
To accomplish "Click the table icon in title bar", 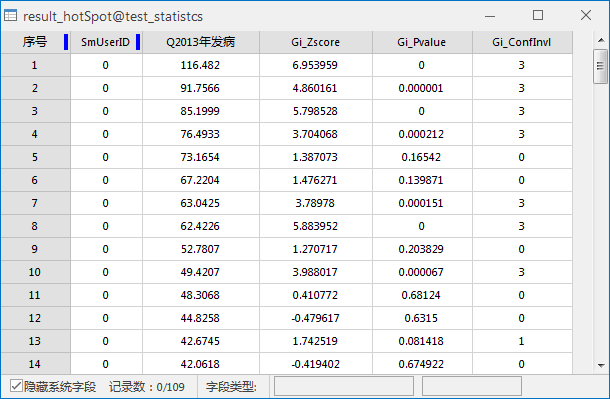I will point(11,16).
